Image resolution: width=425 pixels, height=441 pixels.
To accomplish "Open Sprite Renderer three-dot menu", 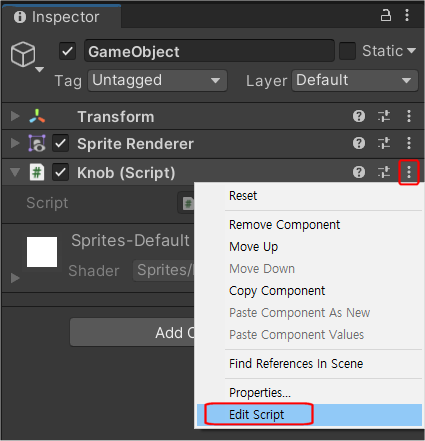I will click(x=409, y=144).
